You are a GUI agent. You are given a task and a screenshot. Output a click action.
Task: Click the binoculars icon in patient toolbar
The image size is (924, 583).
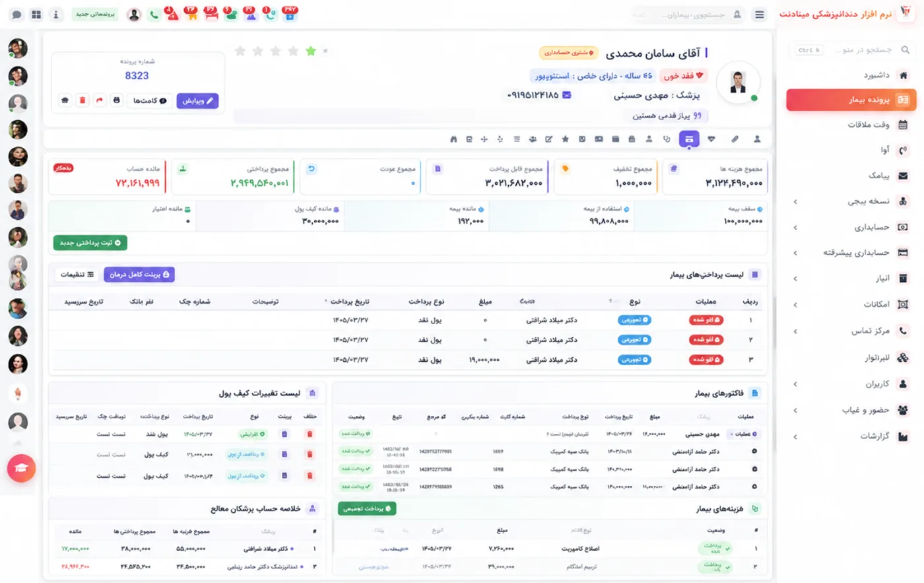[x=453, y=139]
